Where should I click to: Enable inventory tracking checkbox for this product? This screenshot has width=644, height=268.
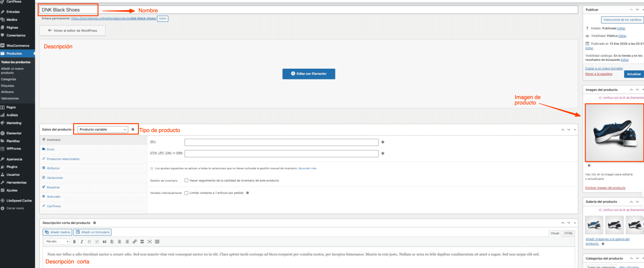[186, 180]
